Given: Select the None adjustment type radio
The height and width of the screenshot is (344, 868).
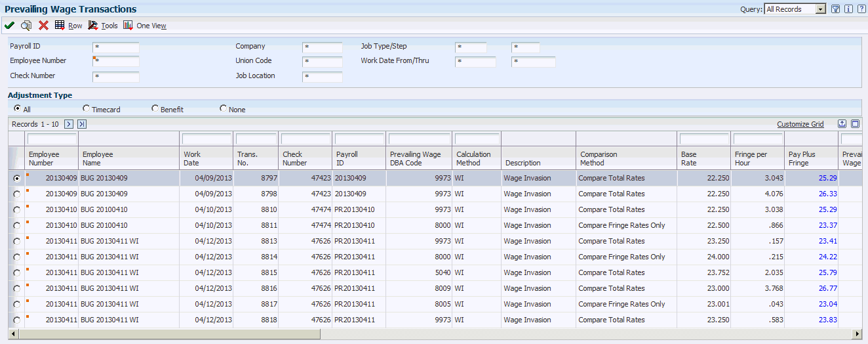Looking at the screenshot, I should pos(223,108).
